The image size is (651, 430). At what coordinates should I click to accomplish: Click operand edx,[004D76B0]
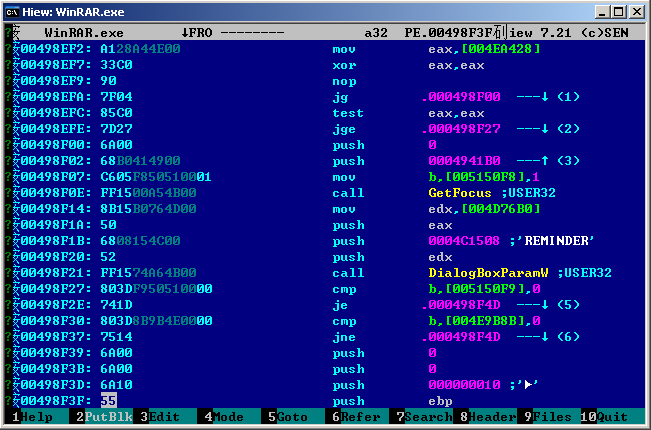(x=484, y=209)
